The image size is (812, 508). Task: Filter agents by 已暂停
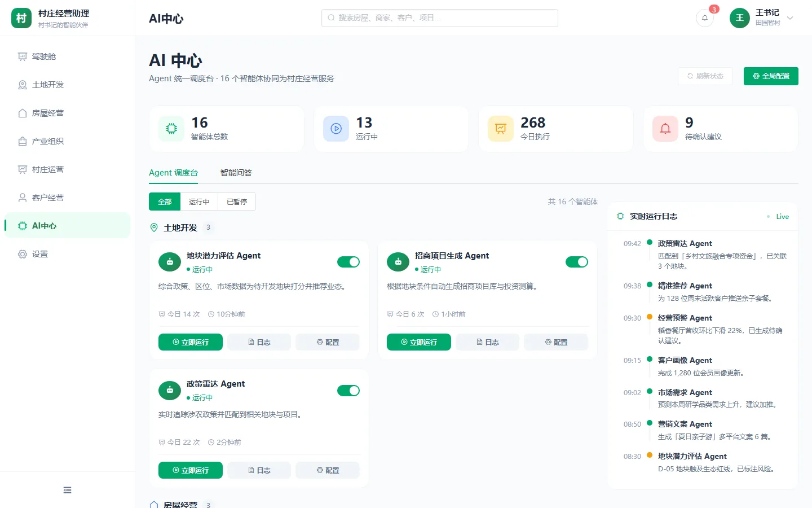237,202
